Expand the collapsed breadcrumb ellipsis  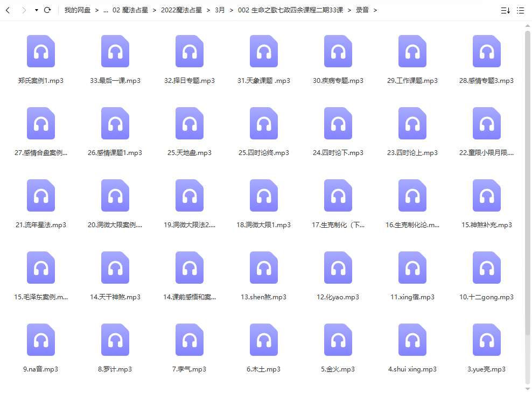point(106,10)
